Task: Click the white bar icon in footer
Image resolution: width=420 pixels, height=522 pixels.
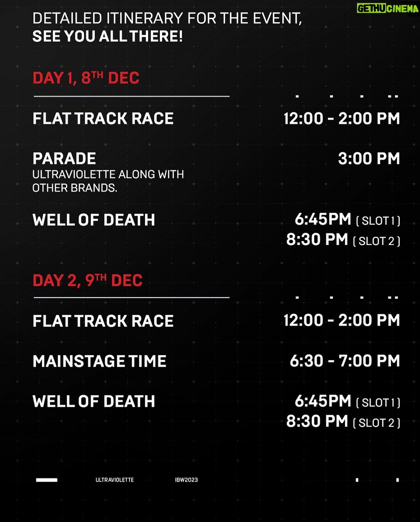Action: [x=47, y=480]
